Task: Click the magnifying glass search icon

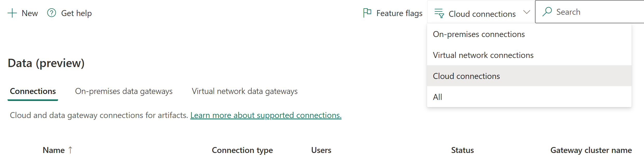Action: point(547,12)
